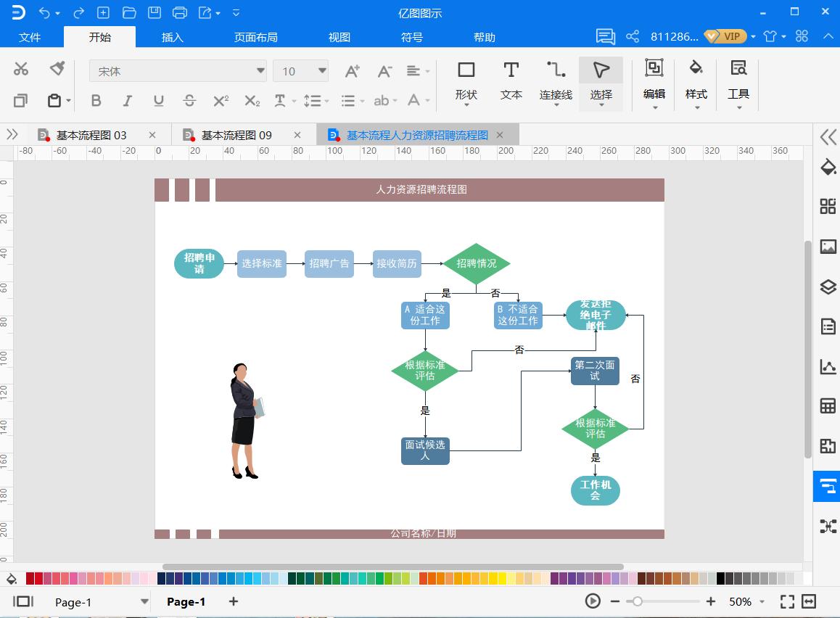Click the table icon in the right sidebar

(x=828, y=406)
